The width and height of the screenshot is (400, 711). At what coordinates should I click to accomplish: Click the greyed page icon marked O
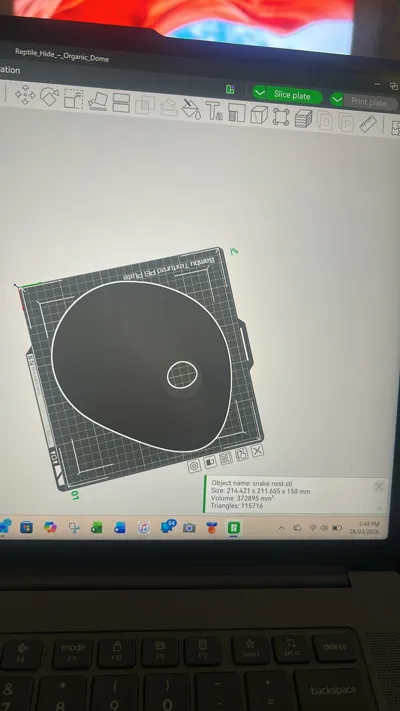click(325, 121)
